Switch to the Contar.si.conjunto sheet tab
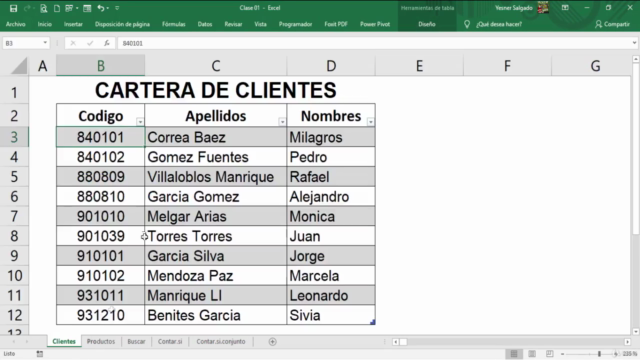 (221, 341)
